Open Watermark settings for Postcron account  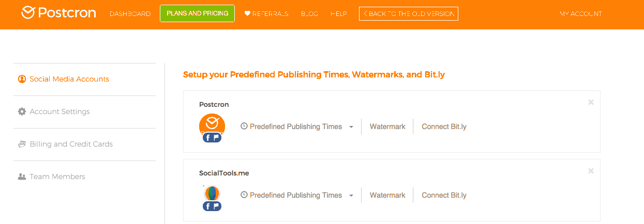(x=387, y=126)
